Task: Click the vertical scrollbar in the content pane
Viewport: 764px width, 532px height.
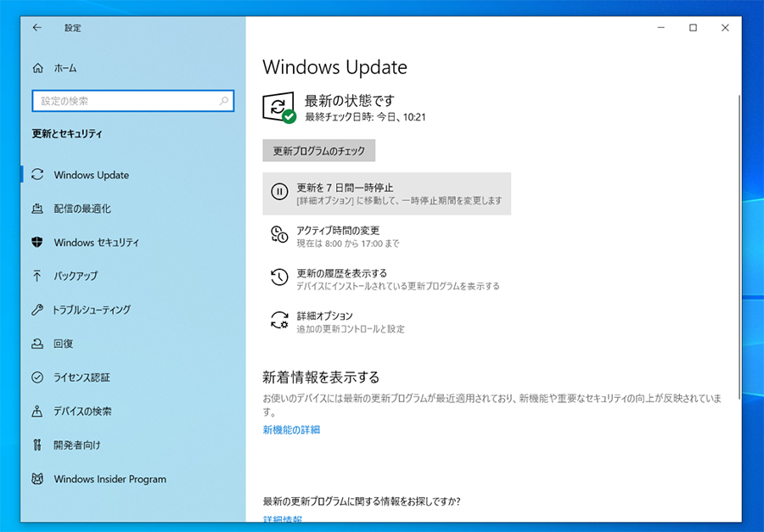Action: [x=739, y=248]
